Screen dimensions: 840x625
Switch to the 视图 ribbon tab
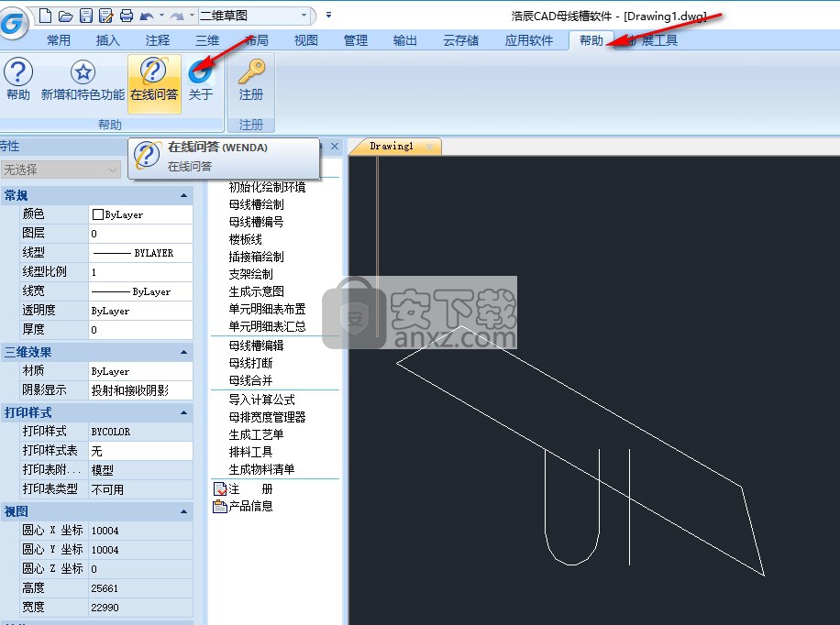coord(306,40)
